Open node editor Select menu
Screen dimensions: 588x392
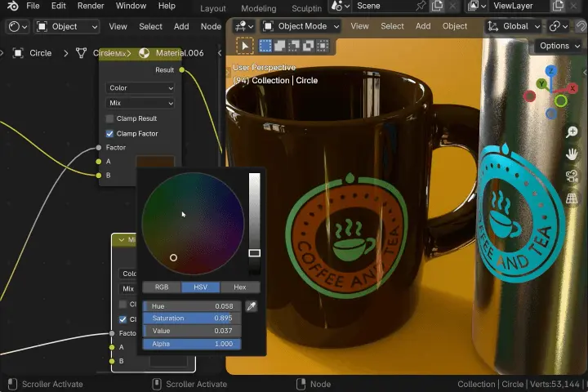pos(150,27)
